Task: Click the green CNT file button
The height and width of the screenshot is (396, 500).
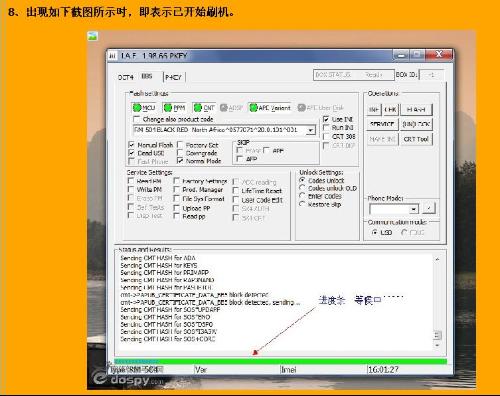Action: click(x=204, y=108)
